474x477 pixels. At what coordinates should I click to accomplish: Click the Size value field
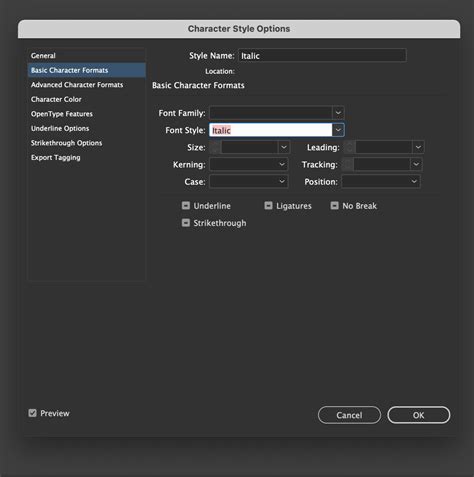point(249,147)
